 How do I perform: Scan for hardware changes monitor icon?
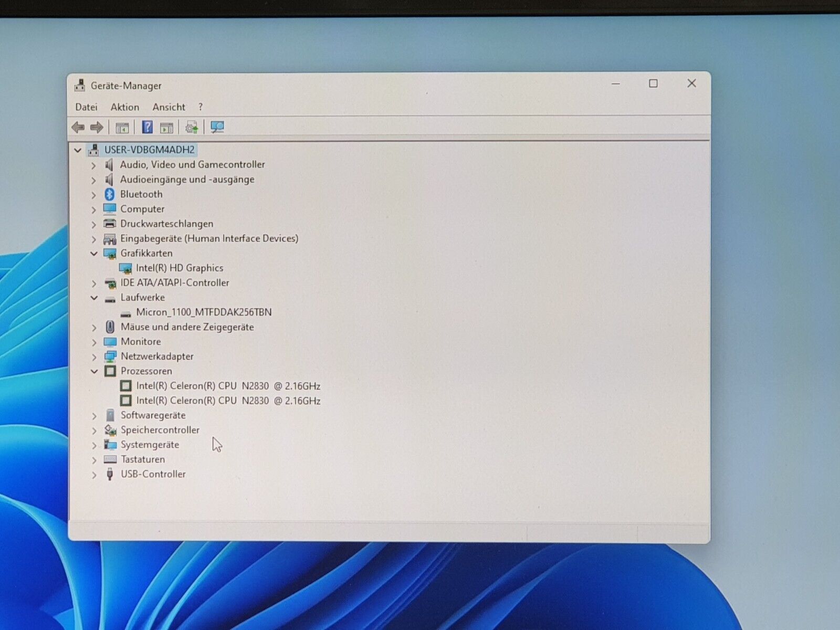coord(217,127)
